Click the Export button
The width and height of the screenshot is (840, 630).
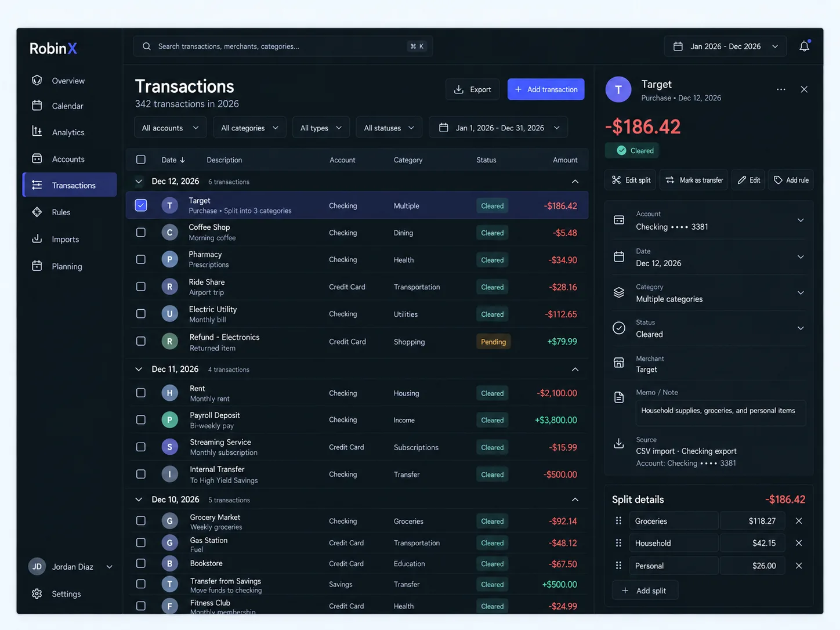click(x=472, y=89)
